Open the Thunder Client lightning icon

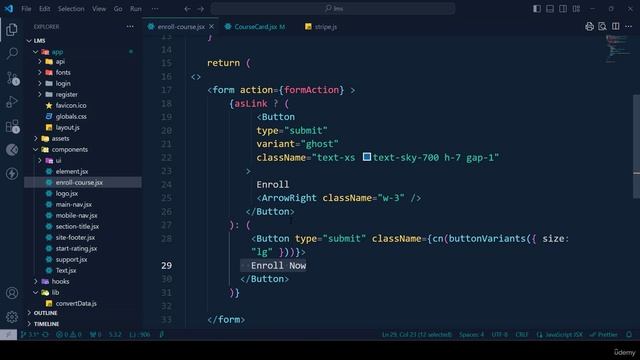(x=12, y=173)
